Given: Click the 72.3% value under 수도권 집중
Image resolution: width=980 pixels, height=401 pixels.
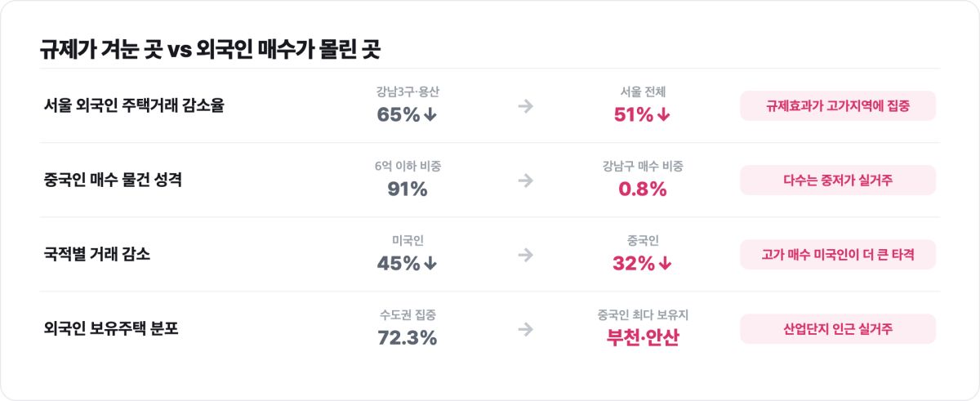Looking at the screenshot, I should [x=408, y=337].
